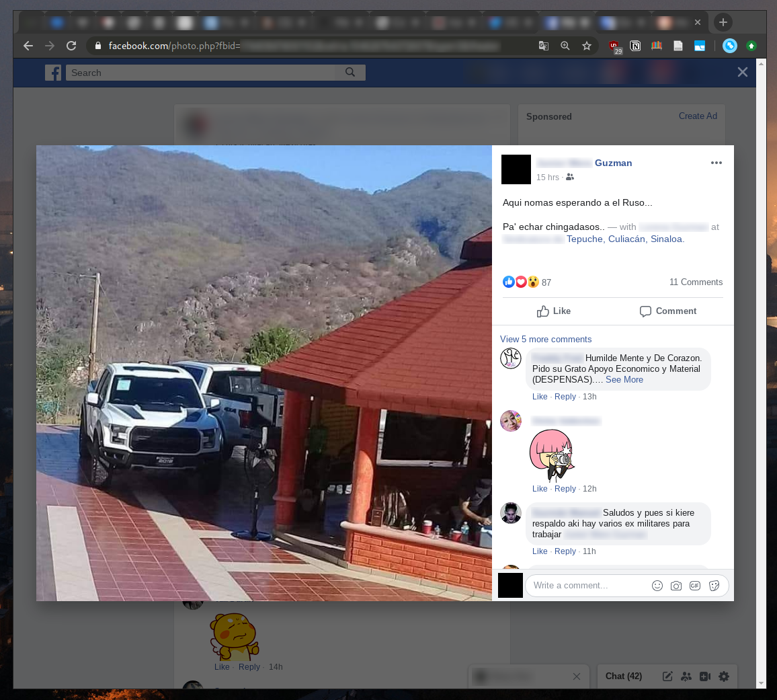Open the avatar of the DESPENSAS commenter
The image size is (777, 700).
coord(510,358)
